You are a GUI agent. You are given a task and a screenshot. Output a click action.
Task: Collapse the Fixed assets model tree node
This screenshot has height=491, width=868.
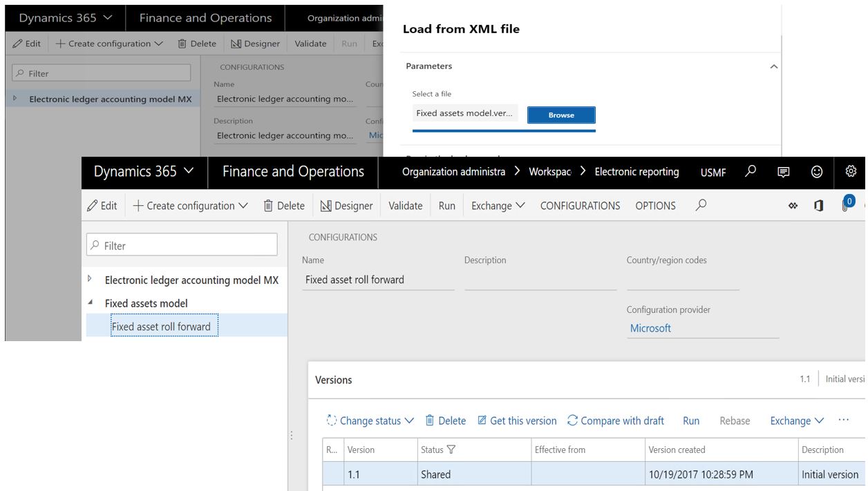(90, 302)
